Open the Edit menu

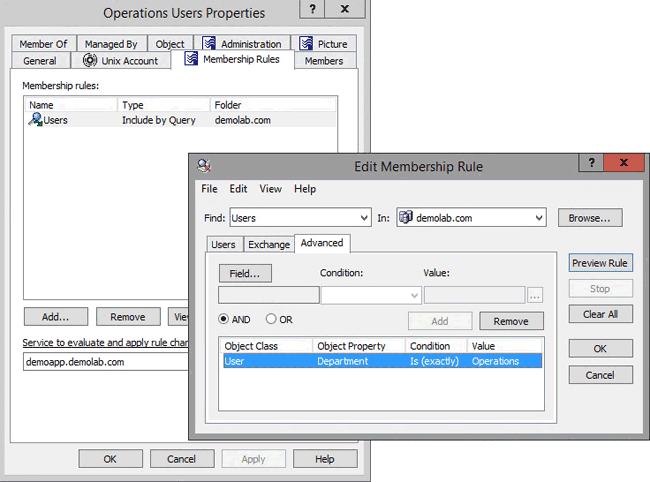pyautogui.click(x=238, y=189)
